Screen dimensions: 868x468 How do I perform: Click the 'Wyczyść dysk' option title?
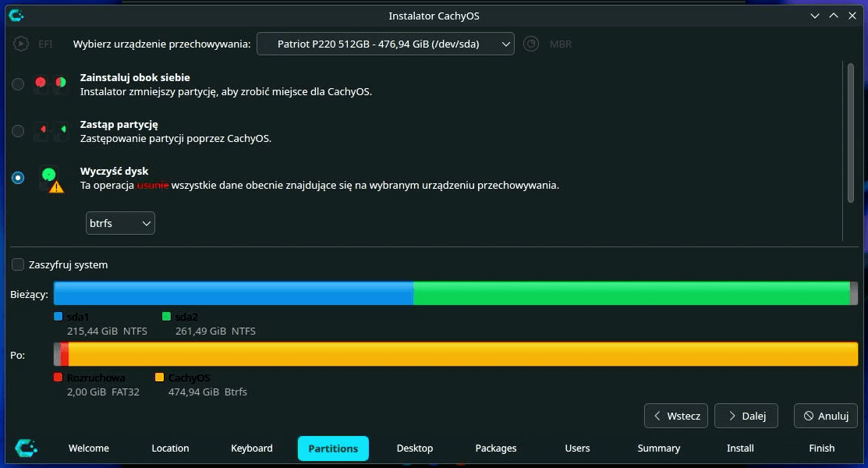[114, 171]
